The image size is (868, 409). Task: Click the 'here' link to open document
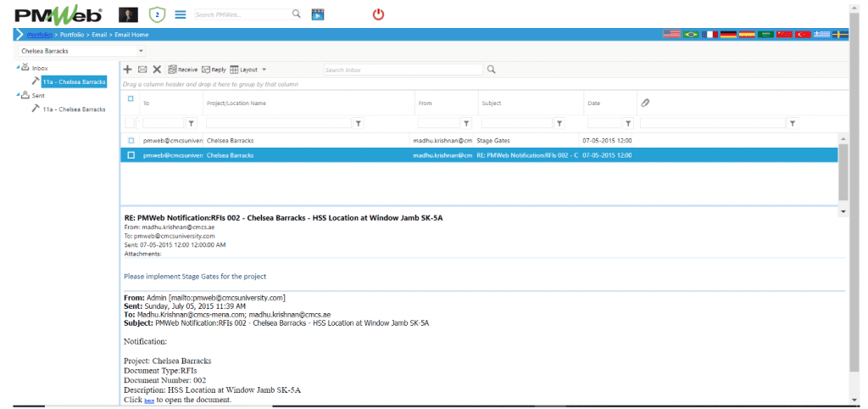pos(149,401)
